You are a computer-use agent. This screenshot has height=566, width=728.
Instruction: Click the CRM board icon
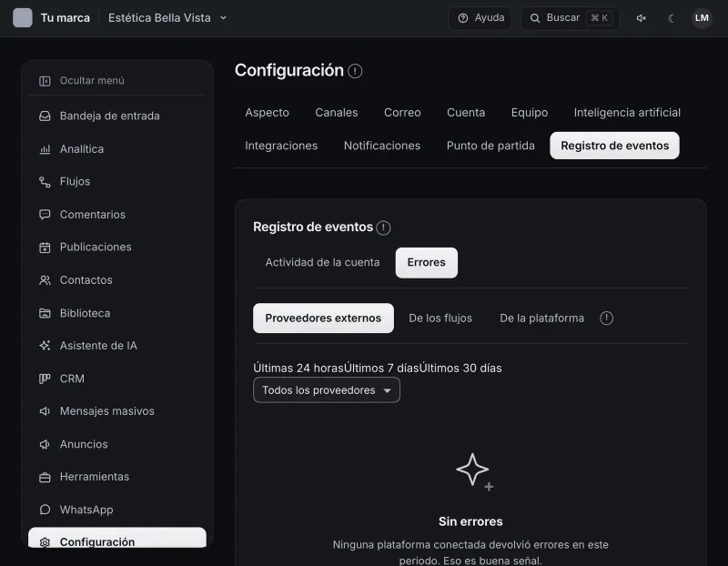click(x=45, y=379)
